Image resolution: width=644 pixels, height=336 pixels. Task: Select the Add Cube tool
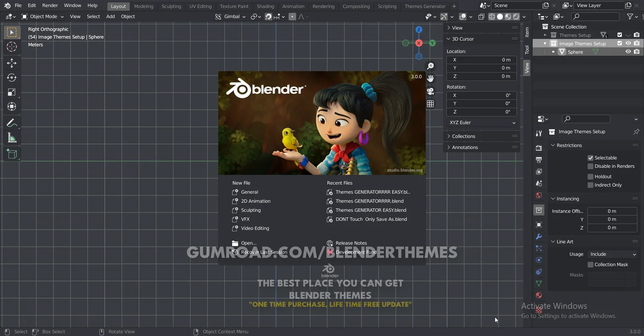click(12, 154)
